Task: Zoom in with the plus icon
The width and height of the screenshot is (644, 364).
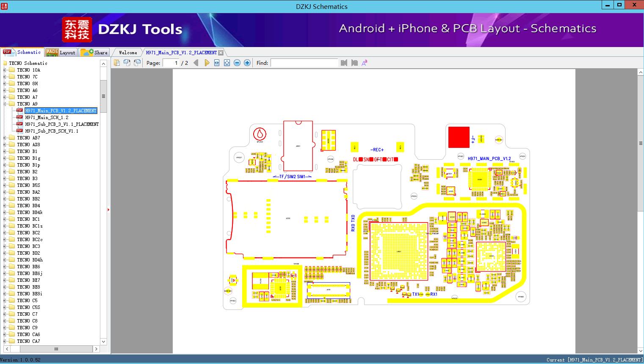Action: pos(247,63)
